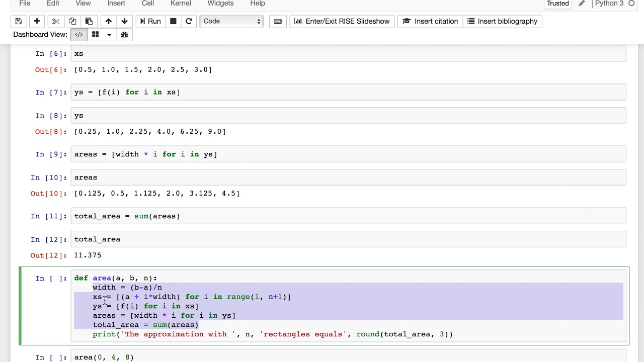Click Enter/Exit RISE Slideshow button
Image resolution: width=644 pixels, height=362 pixels.
(x=342, y=21)
